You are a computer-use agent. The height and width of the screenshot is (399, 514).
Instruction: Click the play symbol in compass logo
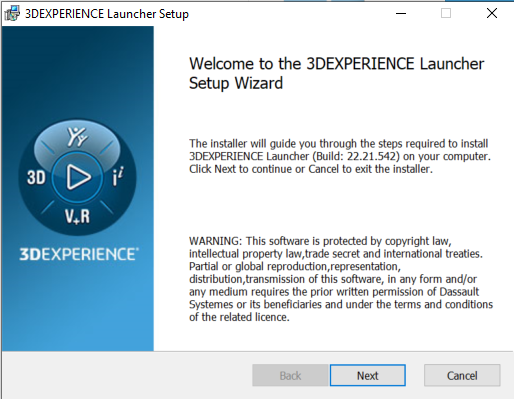(x=78, y=177)
